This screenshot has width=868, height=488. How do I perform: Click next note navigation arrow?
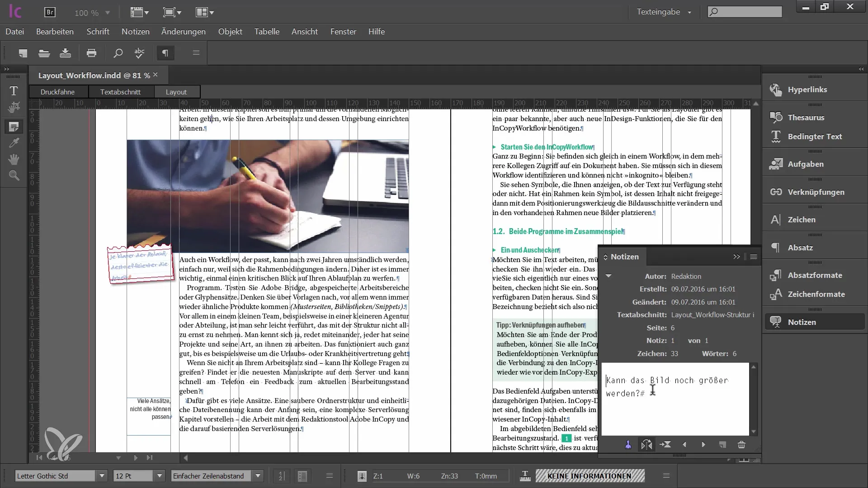coord(703,445)
